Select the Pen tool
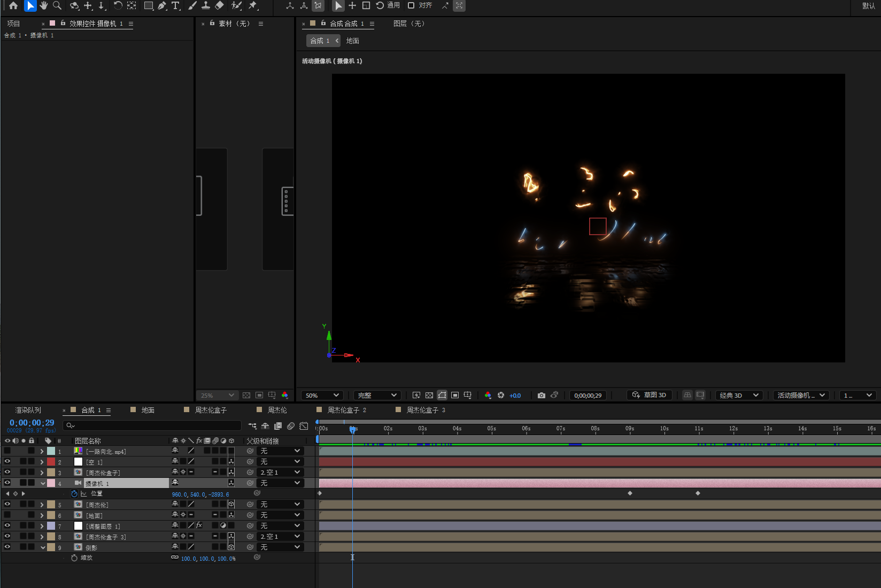 click(x=162, y=6)
